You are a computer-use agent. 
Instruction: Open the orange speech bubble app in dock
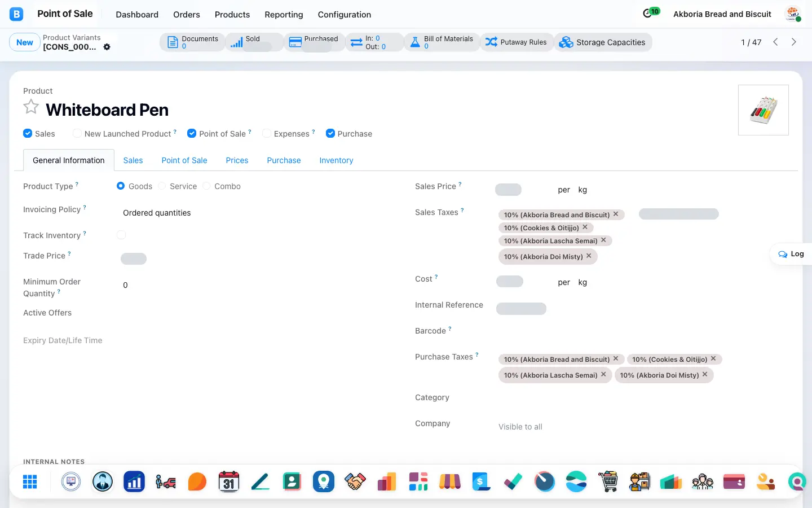197,481
